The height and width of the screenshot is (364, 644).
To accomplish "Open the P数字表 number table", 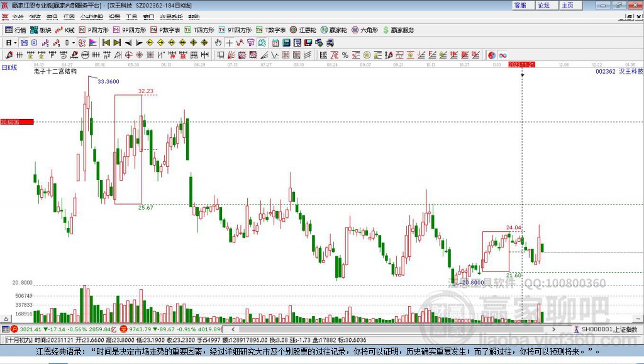I will point(165,30).
